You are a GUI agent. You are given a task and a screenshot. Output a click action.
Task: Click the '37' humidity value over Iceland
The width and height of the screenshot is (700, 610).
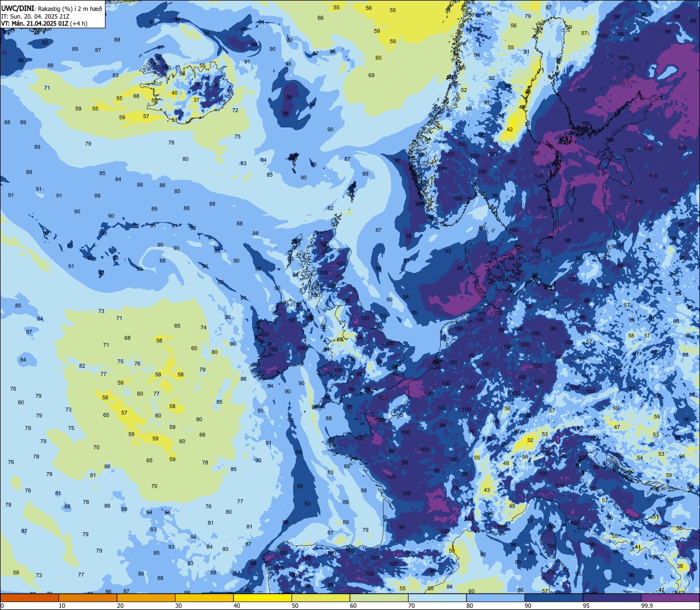pos(196,100)
